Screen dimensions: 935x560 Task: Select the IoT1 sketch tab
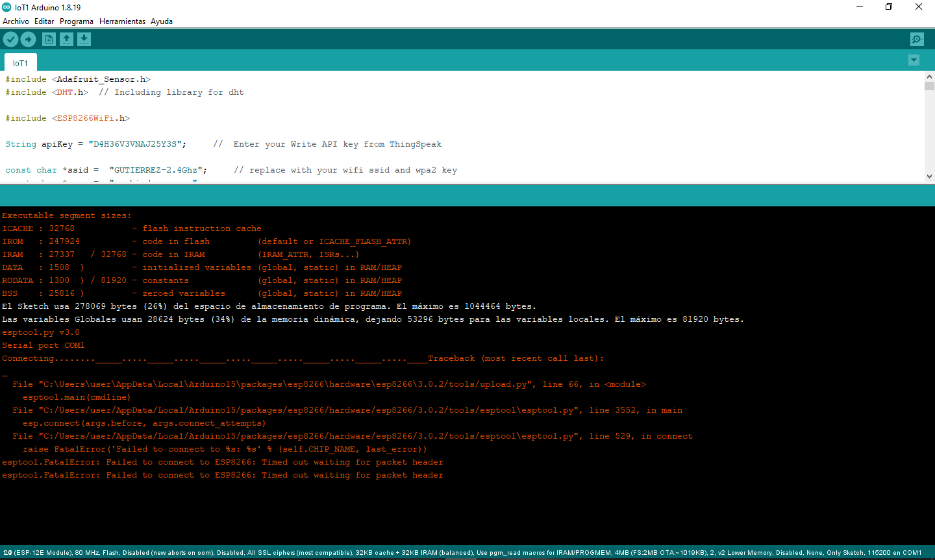[x=21, y=63]
